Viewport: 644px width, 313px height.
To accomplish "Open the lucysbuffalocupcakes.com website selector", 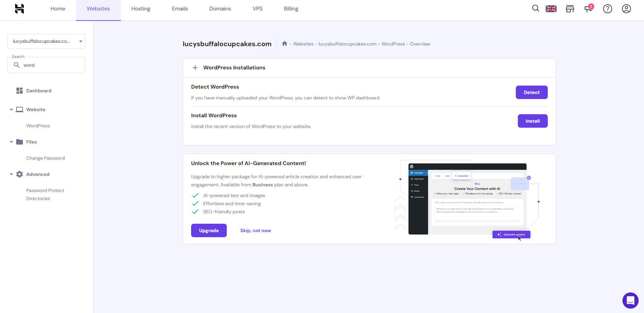I will pos(46,41).
